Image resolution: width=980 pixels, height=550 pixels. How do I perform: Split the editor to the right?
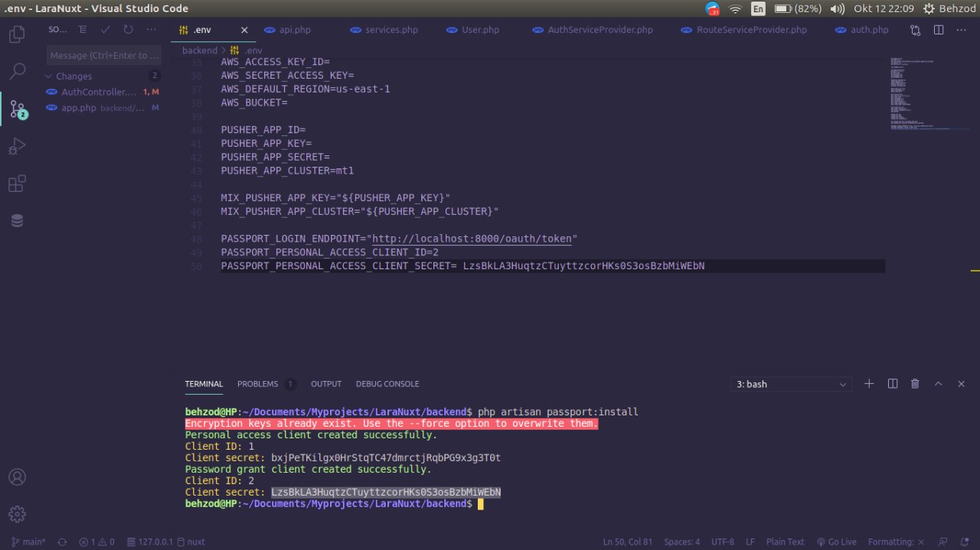(x=939, y=30)
